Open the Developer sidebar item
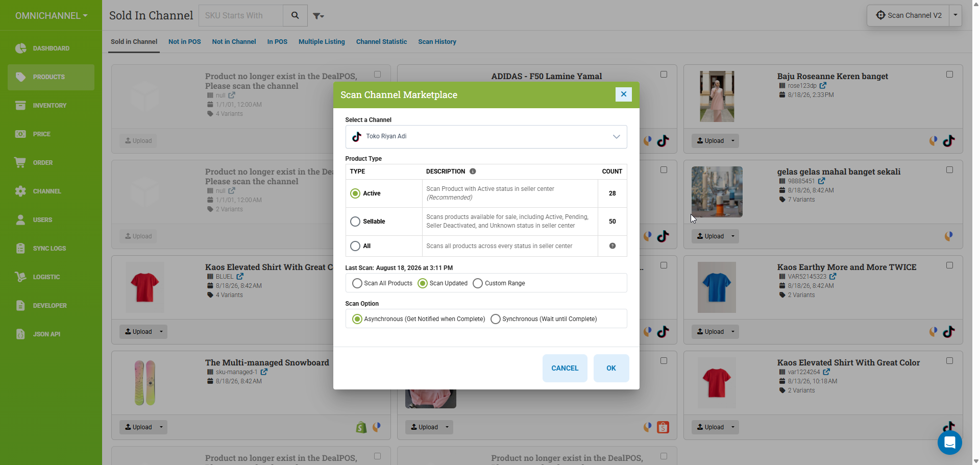This screenshot has height=465, width=980. pos(51,306)
